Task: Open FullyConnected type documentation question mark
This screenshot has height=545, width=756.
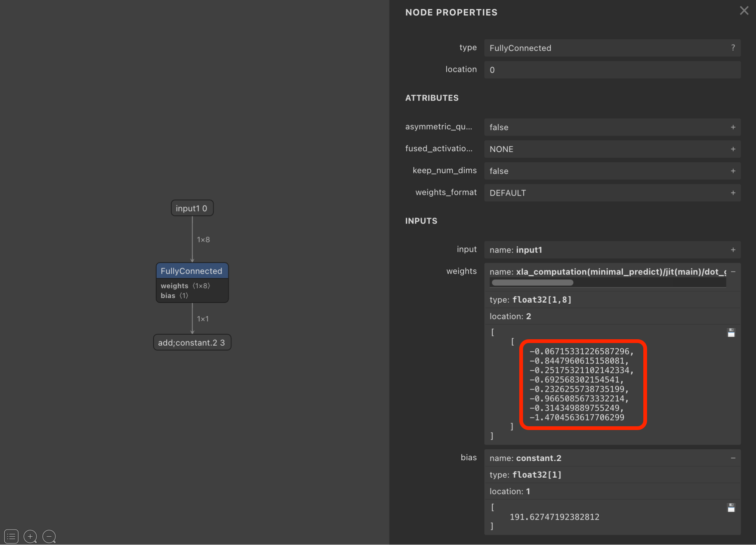Action: 733,48
